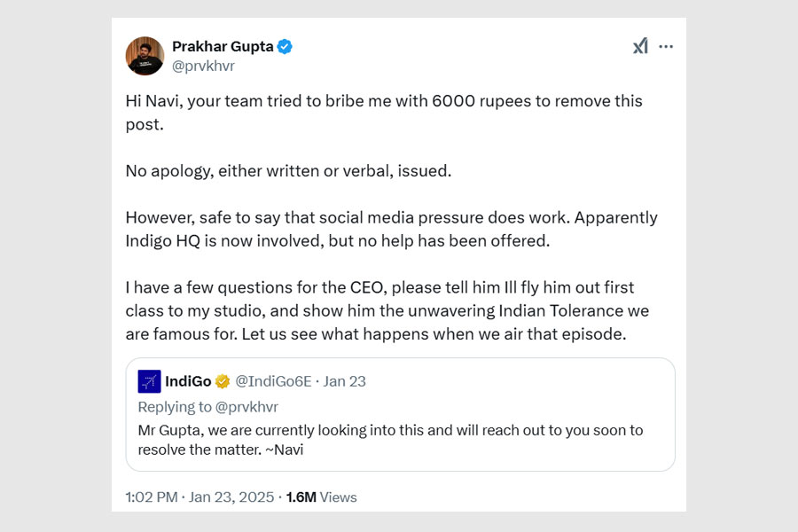This screenshot has width=798, height=532.
Task: Click the @prvkhvr handle under the author name
Action: tap(203, 66)
